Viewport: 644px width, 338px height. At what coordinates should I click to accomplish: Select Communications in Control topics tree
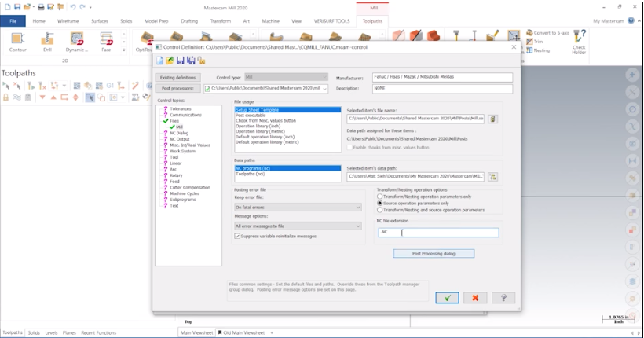(185, 115)
